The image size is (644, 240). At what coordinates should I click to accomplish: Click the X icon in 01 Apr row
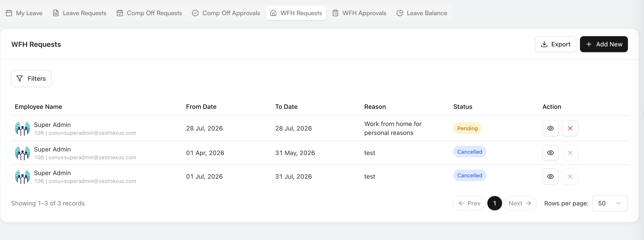(x=570, y=153)
